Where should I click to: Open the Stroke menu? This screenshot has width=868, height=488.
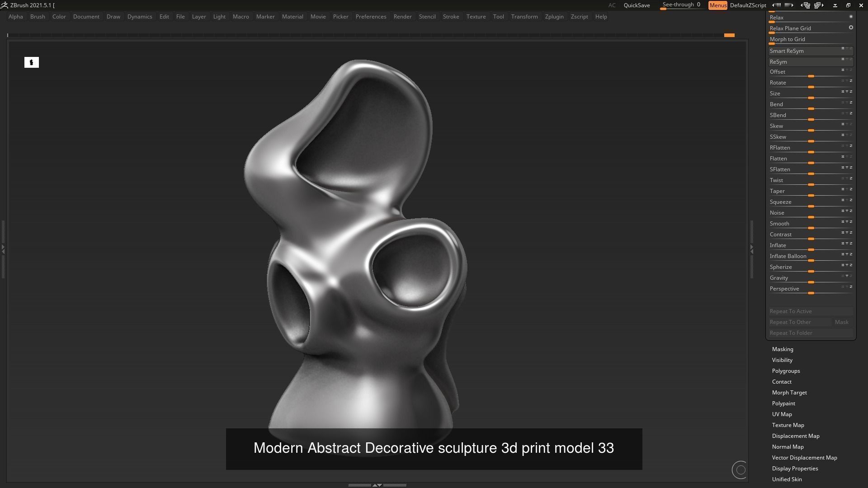pyautogui.click(x=451, y=17)
